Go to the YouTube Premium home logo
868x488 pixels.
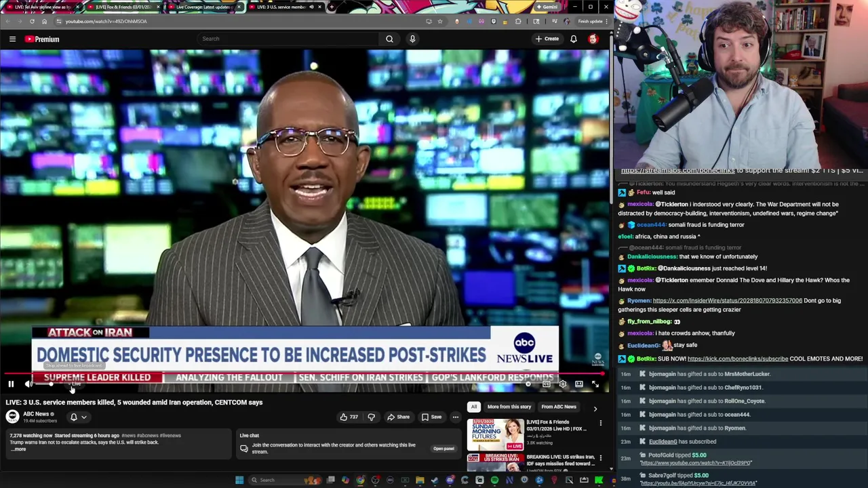(x=42, y=39)
